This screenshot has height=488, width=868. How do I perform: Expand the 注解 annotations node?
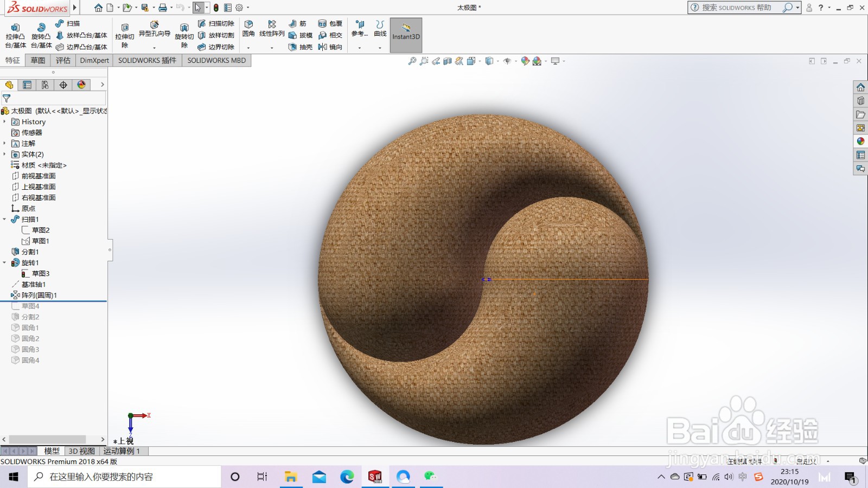pyautogui.click(x=4, y=144)
